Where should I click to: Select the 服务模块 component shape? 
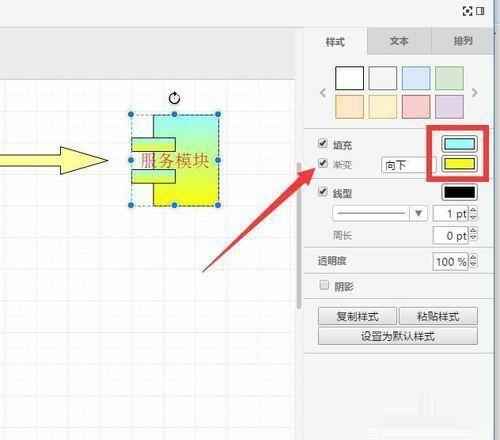click(x=175, y=160)
